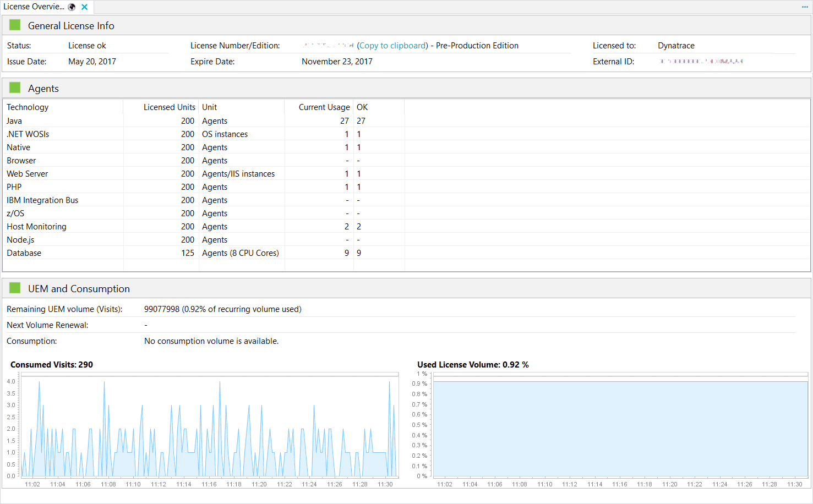This screenshot has width=813, height=504.
Task: Click the Pre-Production Edition text
Action: (477, 46)
